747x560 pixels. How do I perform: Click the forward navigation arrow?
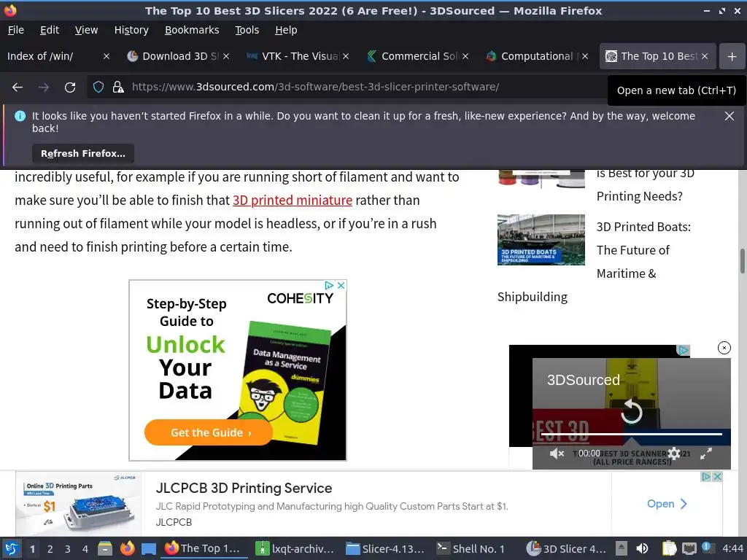click(43, 87)
